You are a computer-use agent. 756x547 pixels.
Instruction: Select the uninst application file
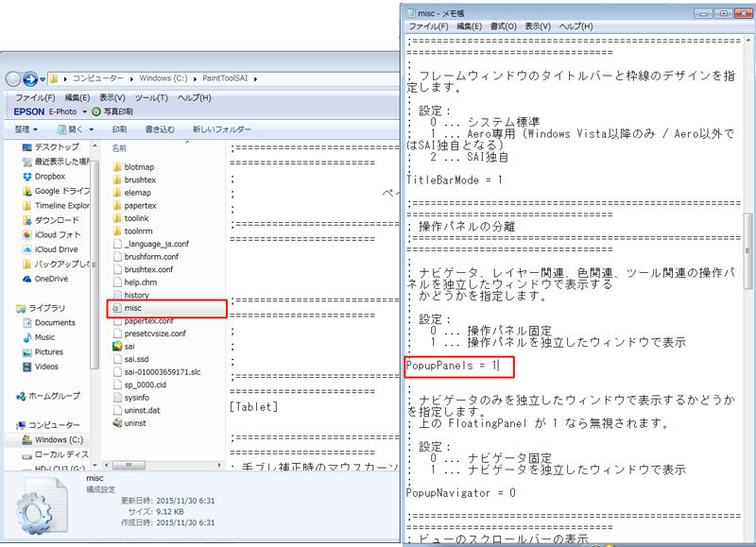click(x=129, y=423)
